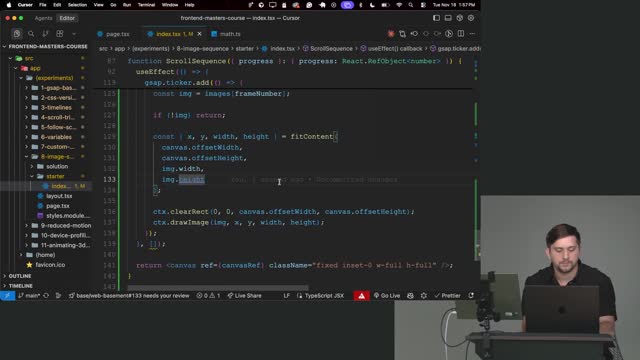Expand the 1-gsap-bas... folder
Screen dimensions: 640x360
(58, 88)
